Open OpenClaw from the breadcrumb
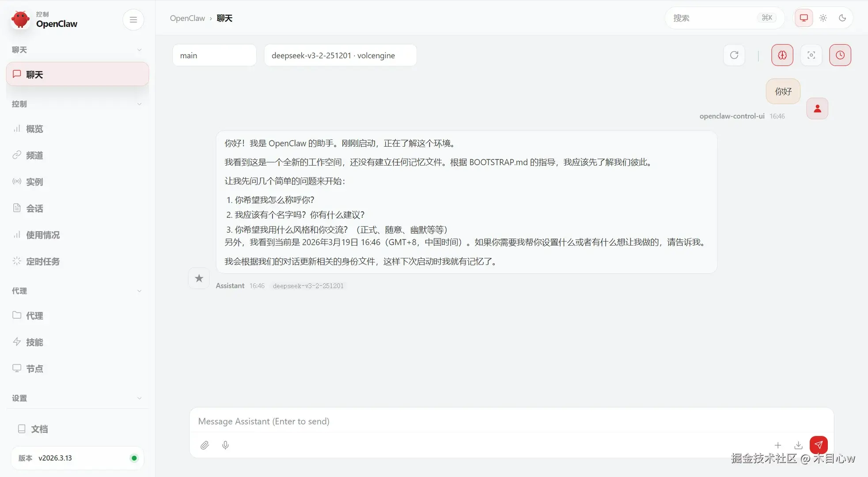This screenshot has height=477, width=868. click(x=187, y=18)
